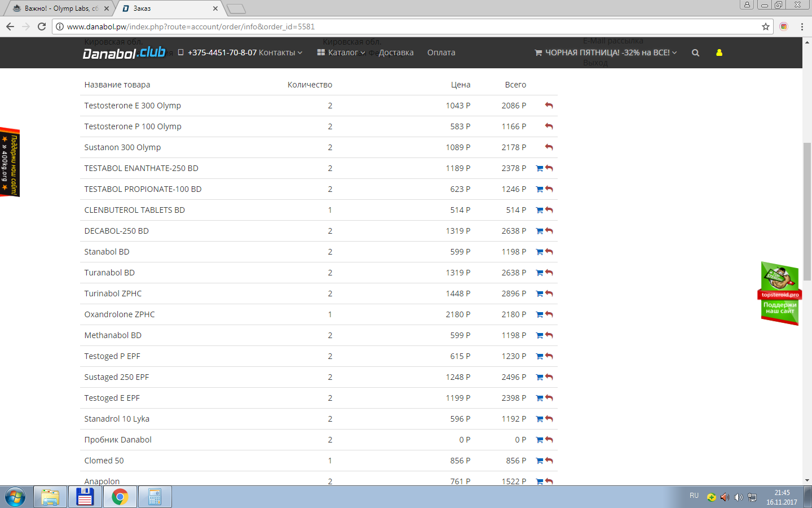Open site search magnifier icon
Screen dimensions: 812x508
[x=695, y=52]
